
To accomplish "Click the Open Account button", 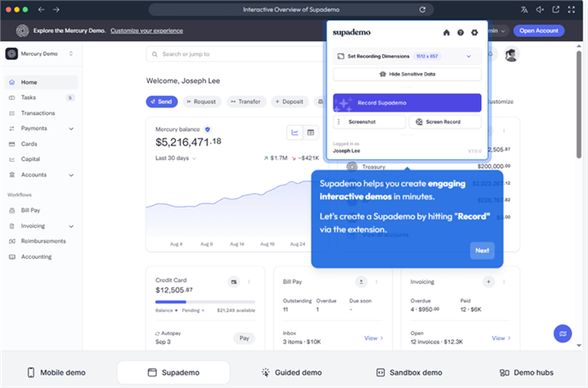I will point(538,31).
